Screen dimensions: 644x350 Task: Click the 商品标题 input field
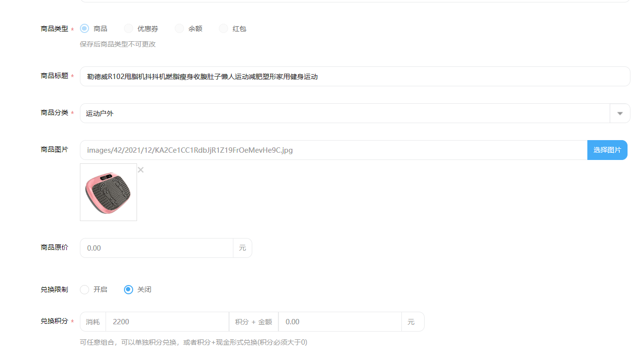coord(355,77)
